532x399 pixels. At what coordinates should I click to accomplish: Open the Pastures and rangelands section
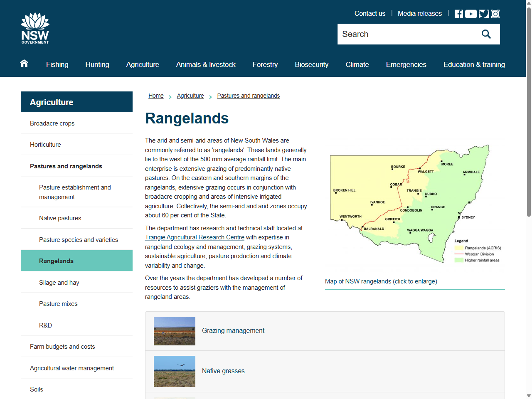click(x=66, y=166)
